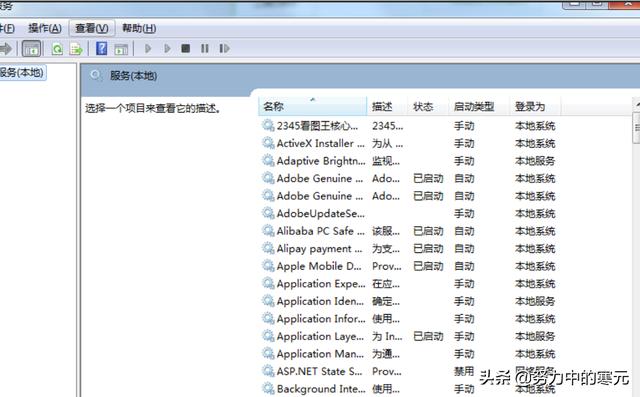Click gear icon of Alipay payment service
This screenshot has height=397, width=640.
pyautogui.click(x=268, y=248)
